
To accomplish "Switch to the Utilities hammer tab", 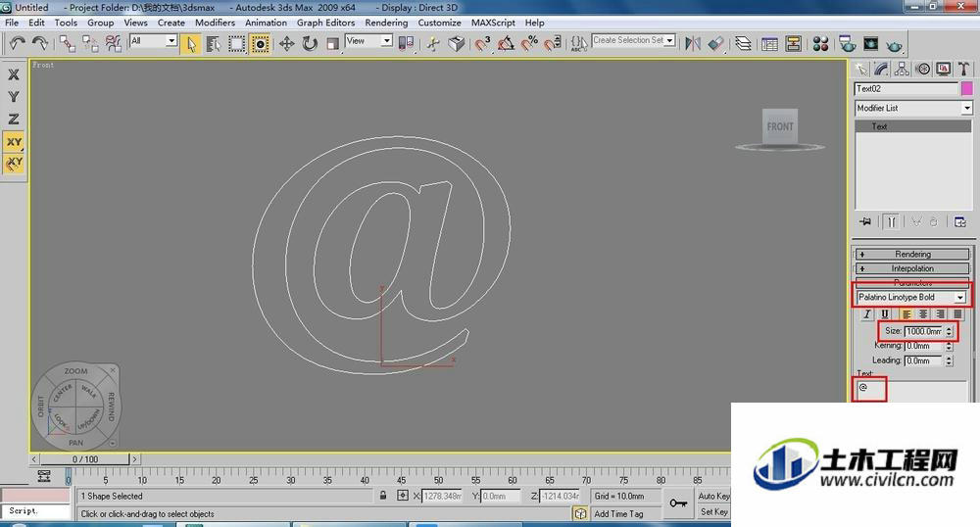I will tap(963, 69).
